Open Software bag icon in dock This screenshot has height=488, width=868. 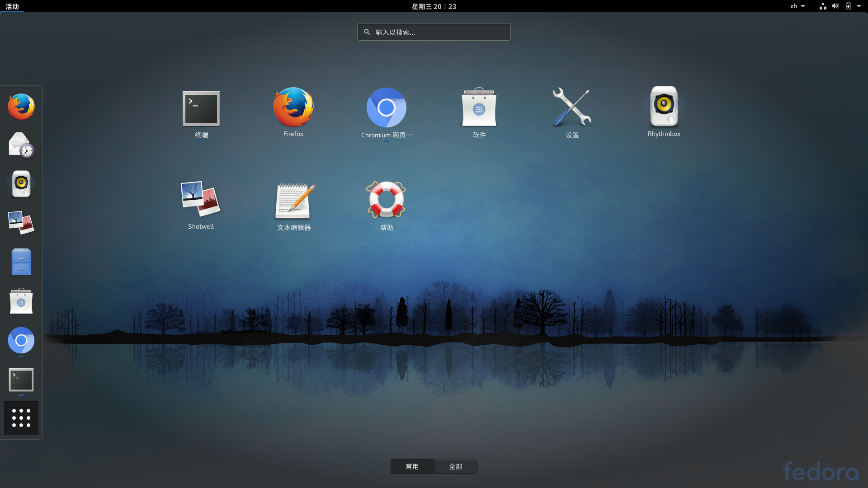tap(21, 301)
